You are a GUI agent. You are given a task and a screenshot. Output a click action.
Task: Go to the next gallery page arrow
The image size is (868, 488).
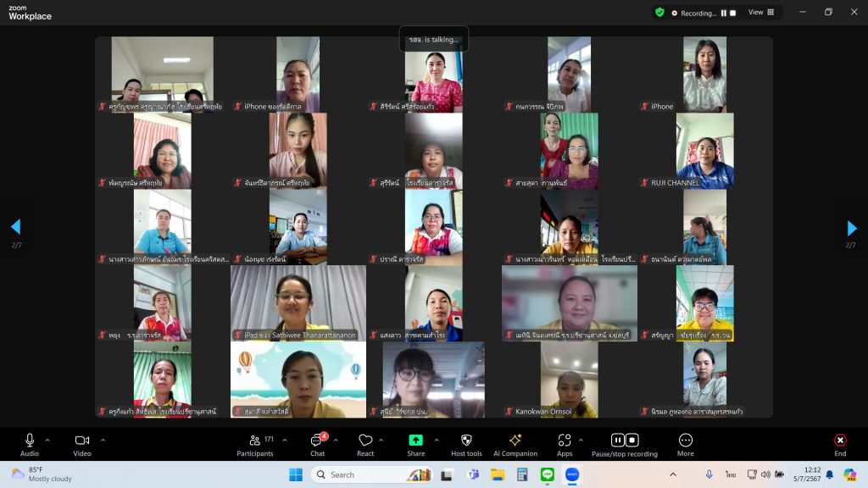point(852,228)
